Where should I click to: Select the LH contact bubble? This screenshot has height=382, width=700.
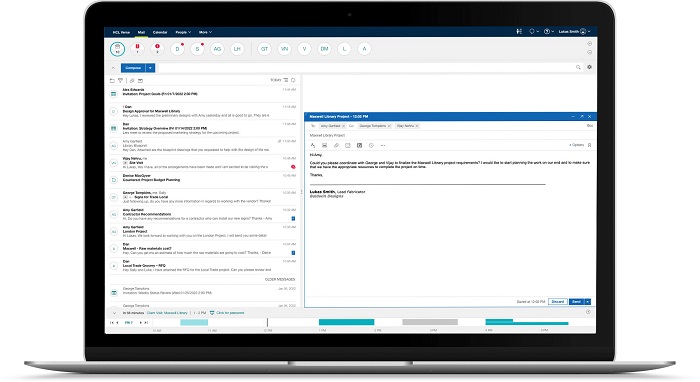pos(238,49)
